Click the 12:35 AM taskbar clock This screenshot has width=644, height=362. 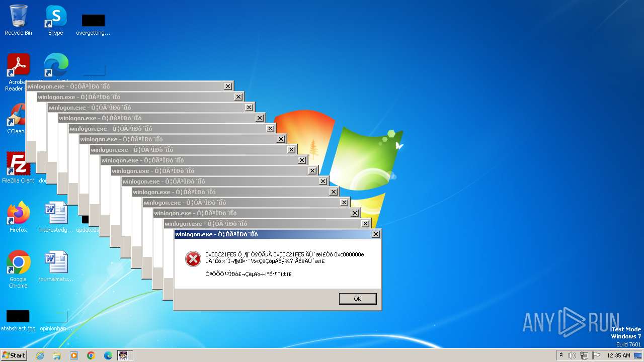618,355
